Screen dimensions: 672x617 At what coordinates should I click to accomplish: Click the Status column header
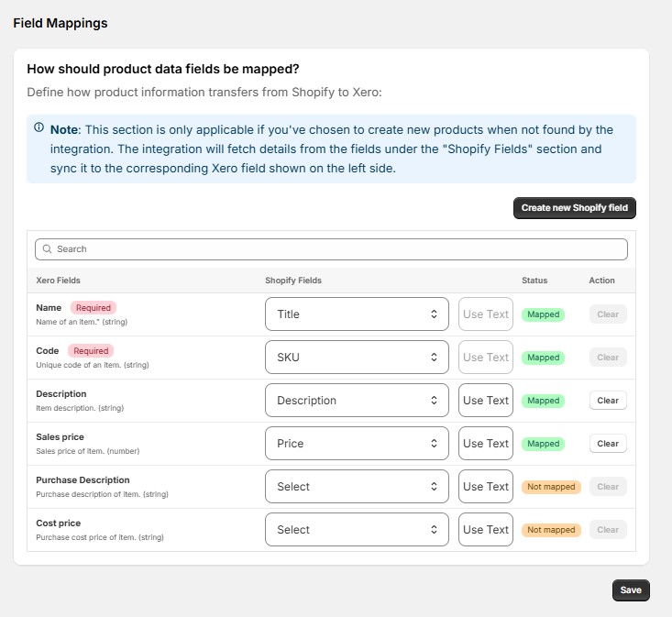pyautogui.click(x=534, y=281)
